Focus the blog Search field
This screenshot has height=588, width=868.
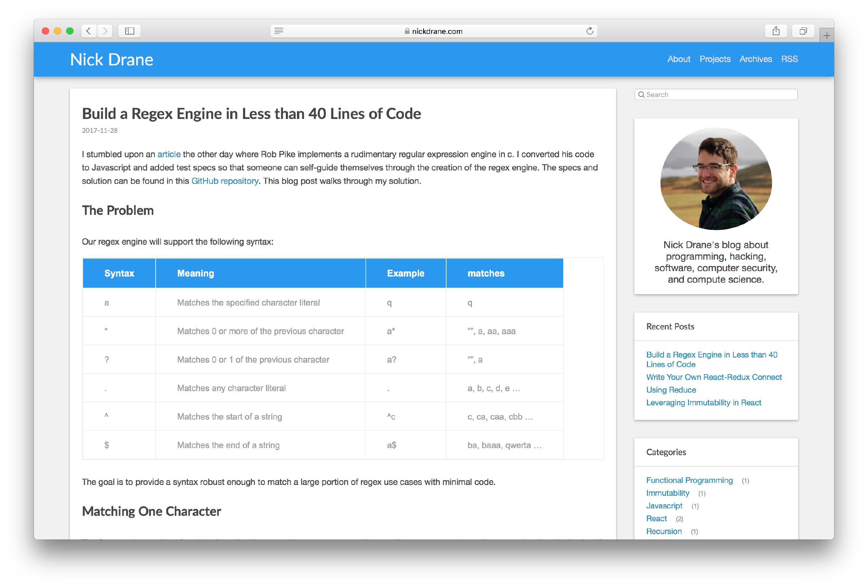tap(716, 95)
